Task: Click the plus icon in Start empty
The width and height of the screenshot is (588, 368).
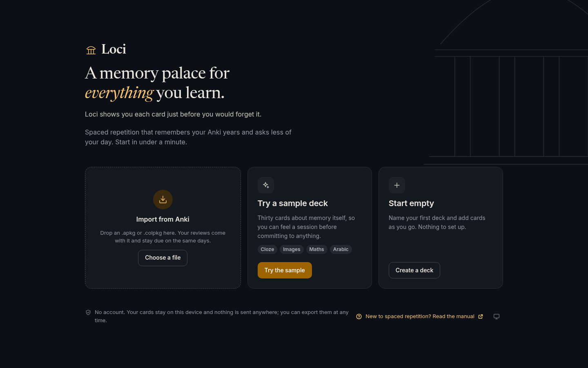Action: pyautogui.click(x=397, y=185)
